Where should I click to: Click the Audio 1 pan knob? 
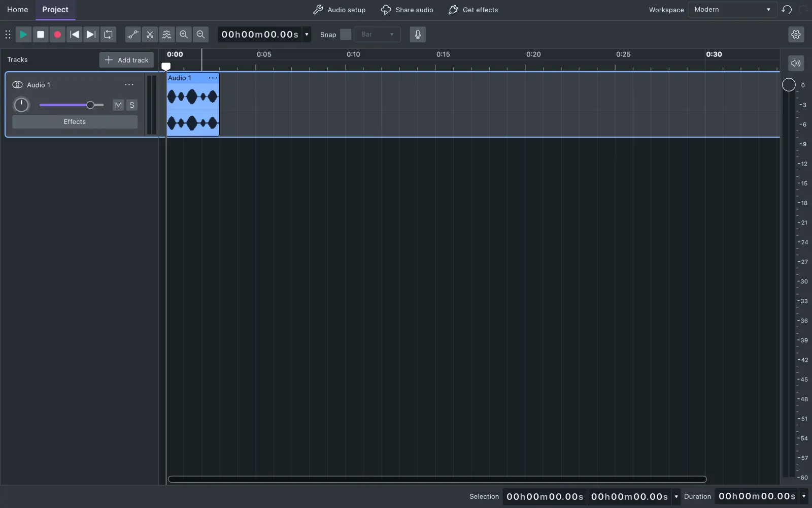pyautogui.click(x=21, y=105)
